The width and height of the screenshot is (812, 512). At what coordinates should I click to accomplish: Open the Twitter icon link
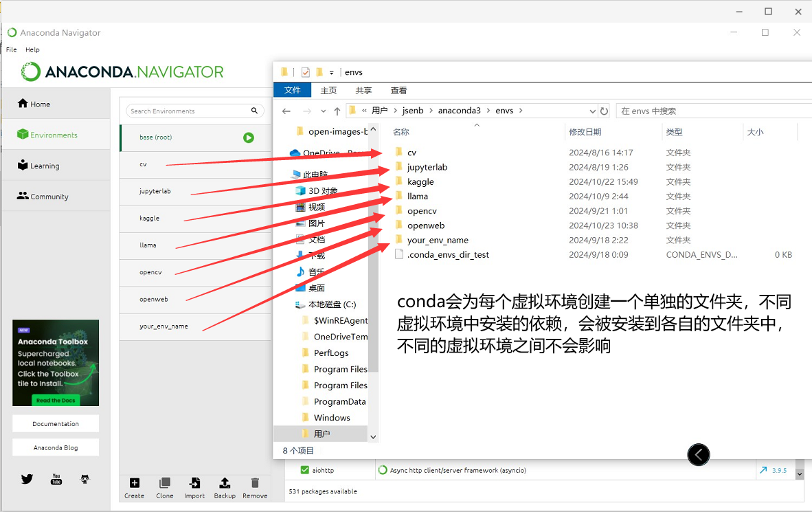[27, 479]
